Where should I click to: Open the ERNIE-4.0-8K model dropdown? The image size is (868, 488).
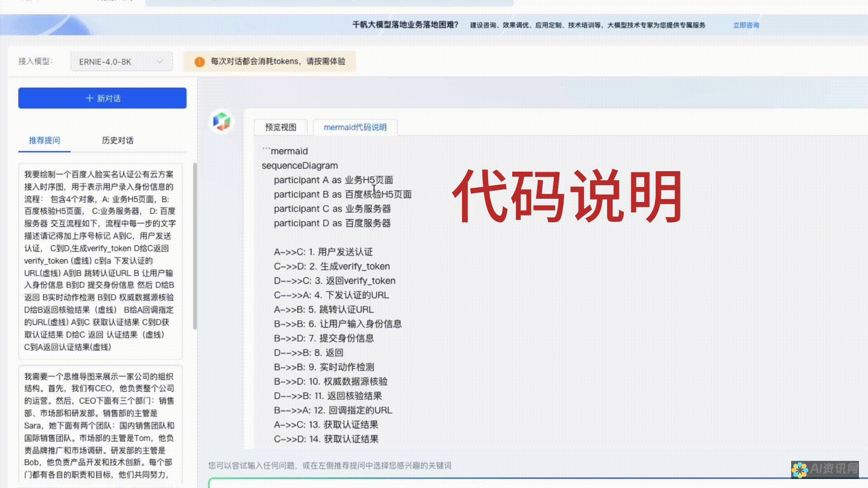point(121,61)
